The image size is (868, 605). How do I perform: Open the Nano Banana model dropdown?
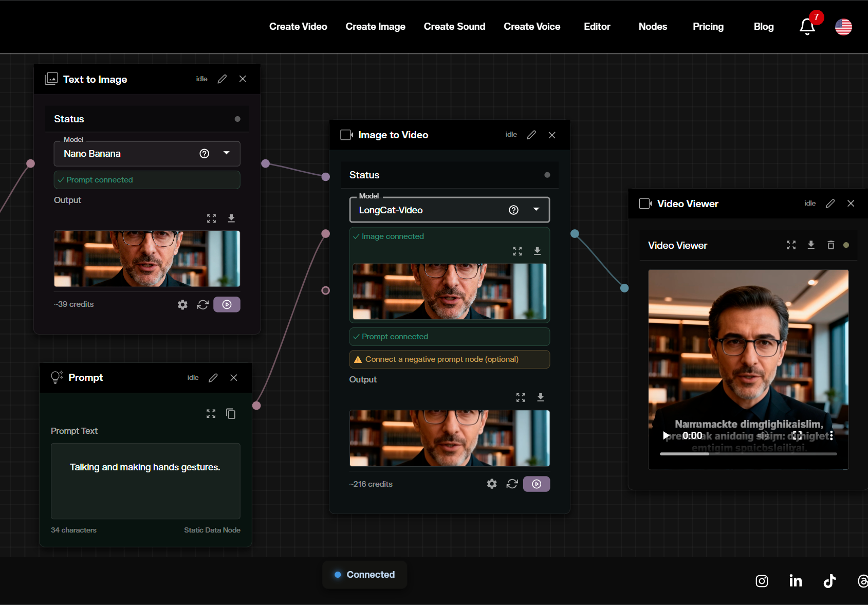click(226, 153)
